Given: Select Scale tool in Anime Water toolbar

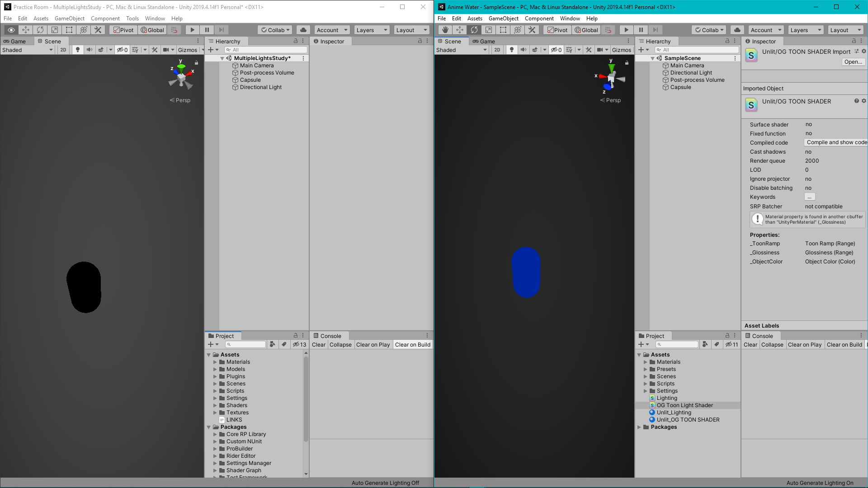Looking at the screenshot, I should [488, 30].
